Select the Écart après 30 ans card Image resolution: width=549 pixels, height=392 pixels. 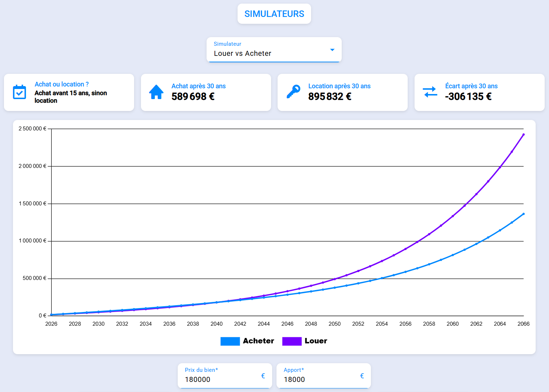tap(479, 92)
